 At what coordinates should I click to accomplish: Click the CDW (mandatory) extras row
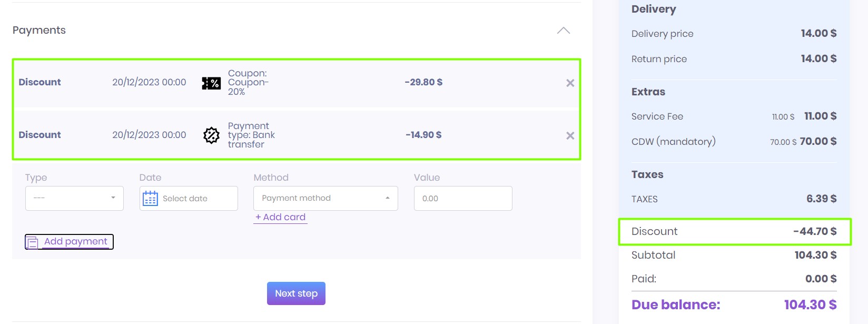(734, 141)
